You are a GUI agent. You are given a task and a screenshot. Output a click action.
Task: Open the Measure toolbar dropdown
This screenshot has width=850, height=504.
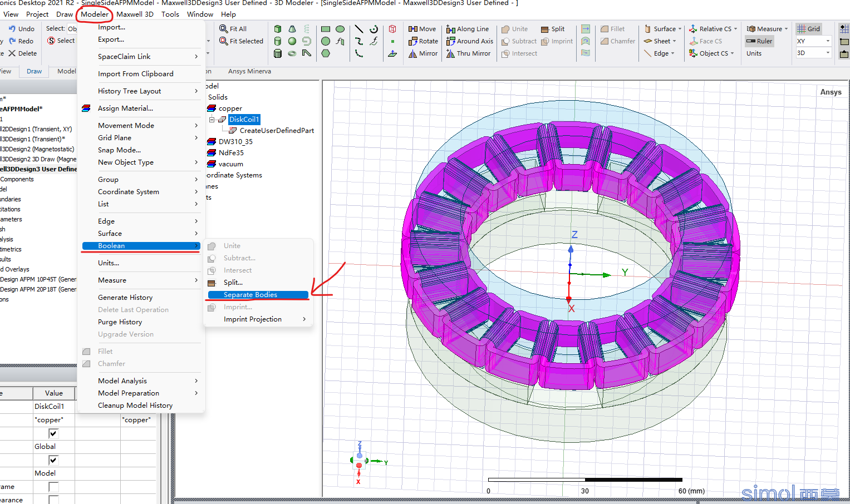(768, 29)
